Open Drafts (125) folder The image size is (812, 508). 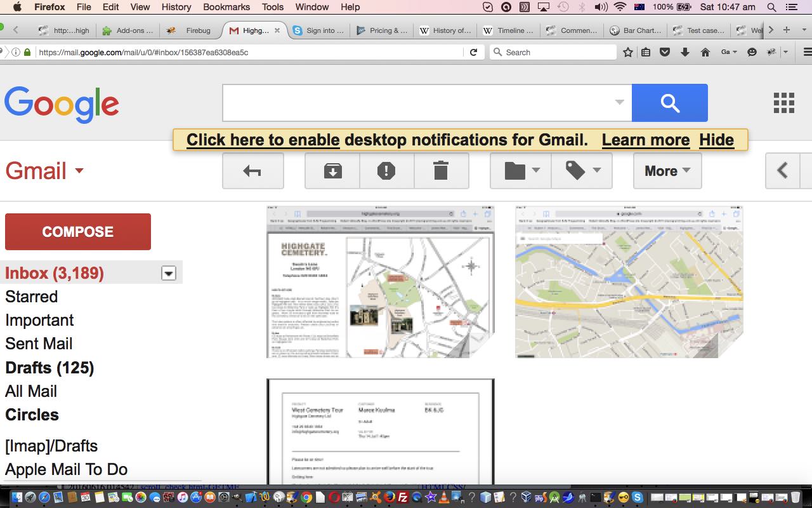[x=49, y=368]
